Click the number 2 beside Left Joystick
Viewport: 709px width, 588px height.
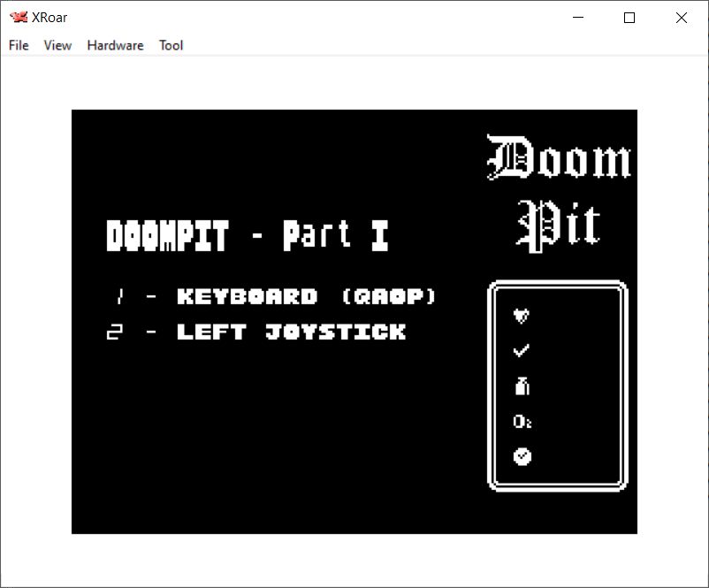click(x=115, y=332)
